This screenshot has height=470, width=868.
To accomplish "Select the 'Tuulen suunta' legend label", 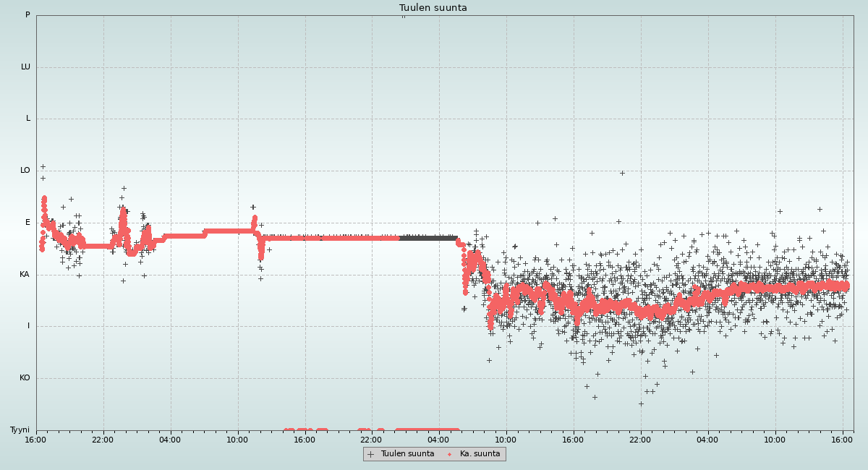I will coord(407,454).
